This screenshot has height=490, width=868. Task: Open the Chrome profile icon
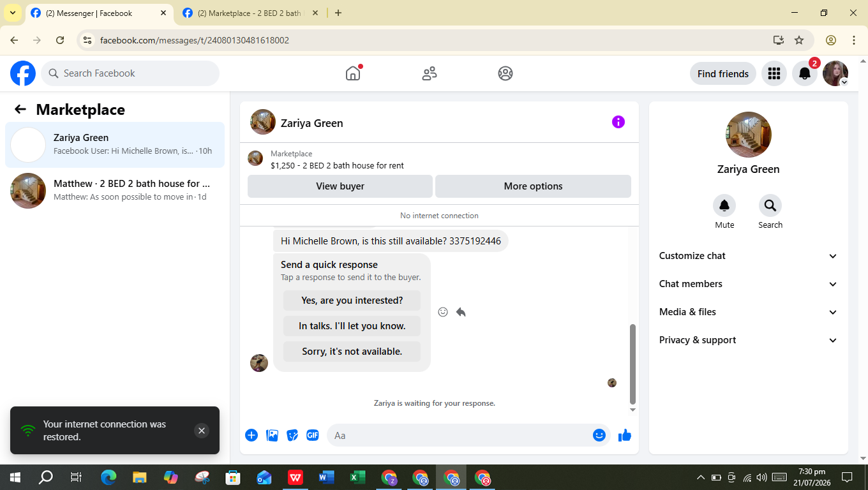point(831,40)
